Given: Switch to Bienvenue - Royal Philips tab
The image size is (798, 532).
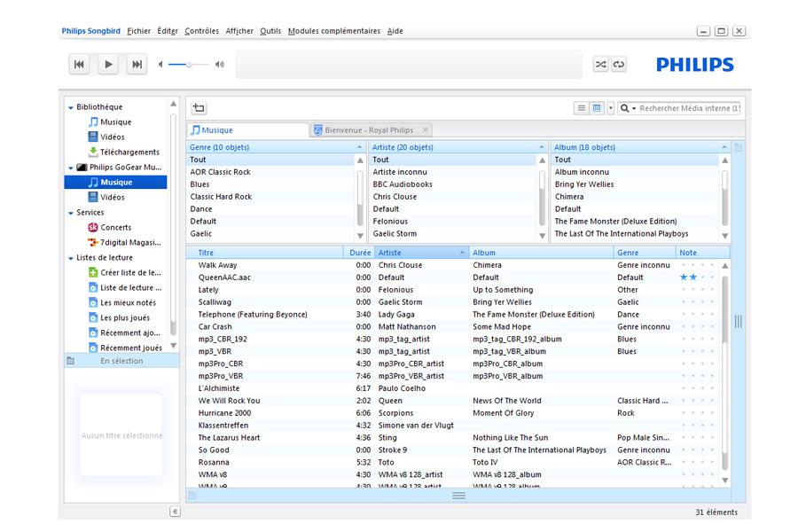Looking at the screenshot, I should [369, 130].
